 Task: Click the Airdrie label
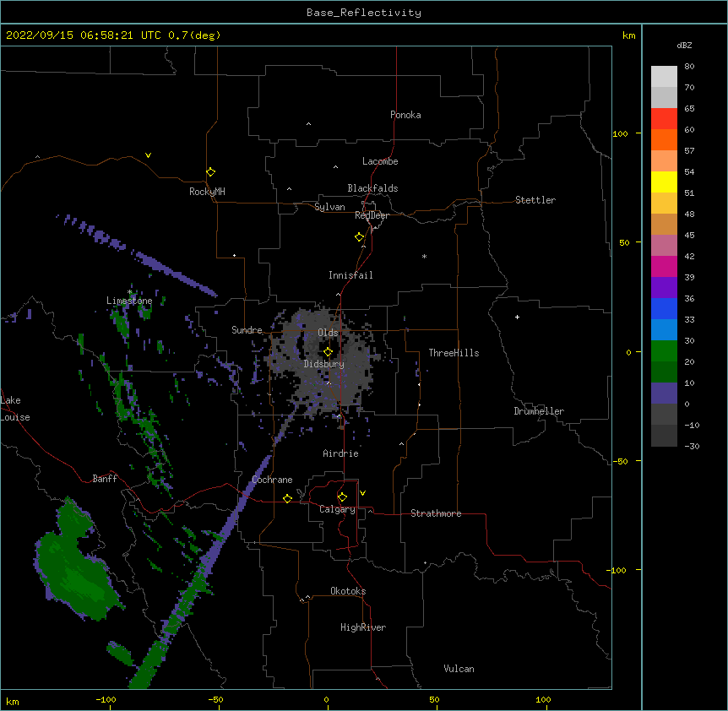point(341,453)
